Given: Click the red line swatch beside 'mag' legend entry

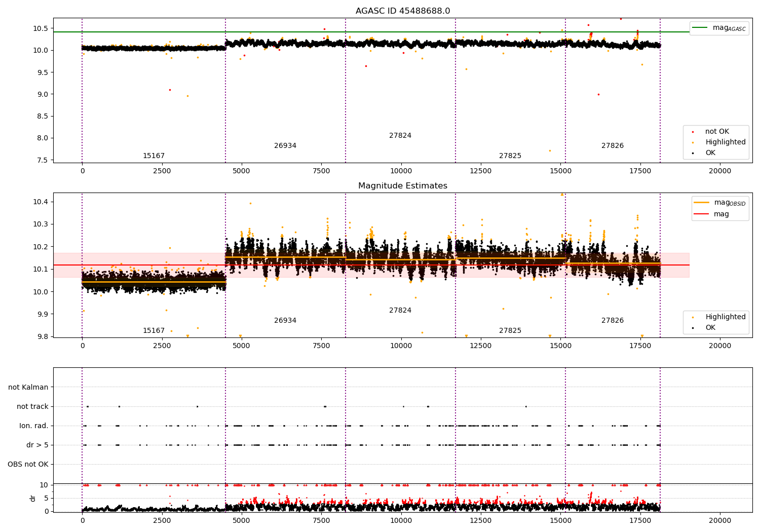Looking at the screenshot, I should click(701, 214).
